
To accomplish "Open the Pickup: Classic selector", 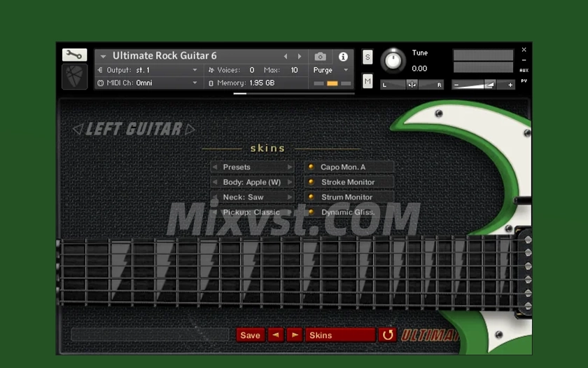I will [251, 212].
